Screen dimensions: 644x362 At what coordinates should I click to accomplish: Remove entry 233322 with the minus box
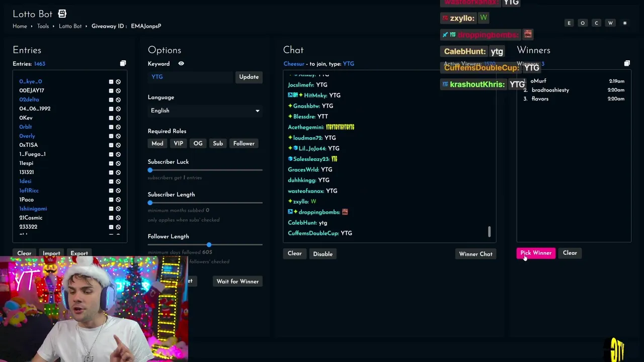point(111,227)
